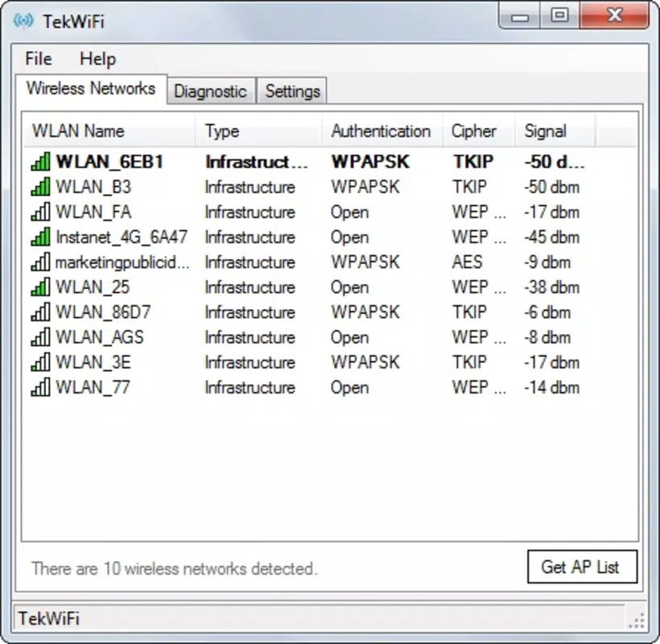Sort by the Type column header
Screen dimensions: 660x644
258,131
